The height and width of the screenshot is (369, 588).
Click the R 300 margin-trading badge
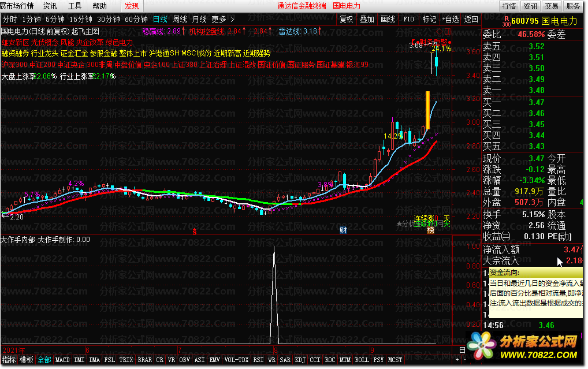coord(506,21)
